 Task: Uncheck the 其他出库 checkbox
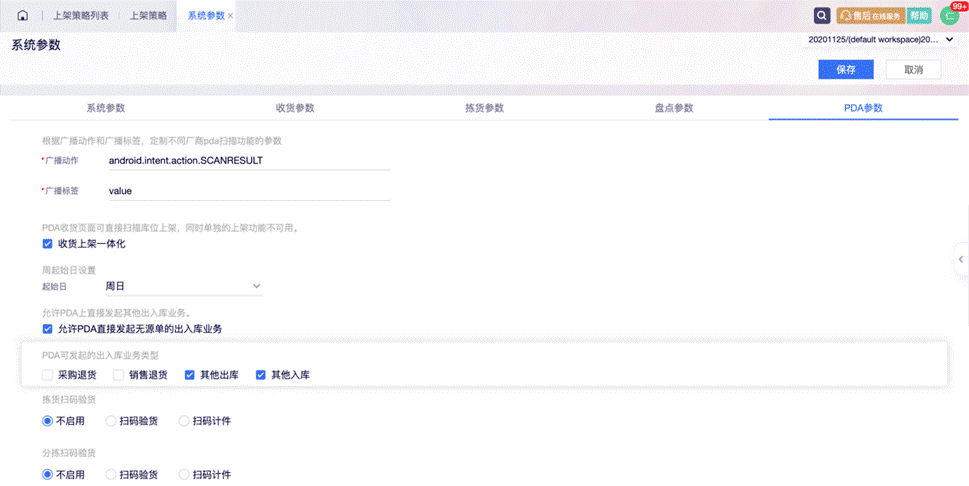pos(190,375)
